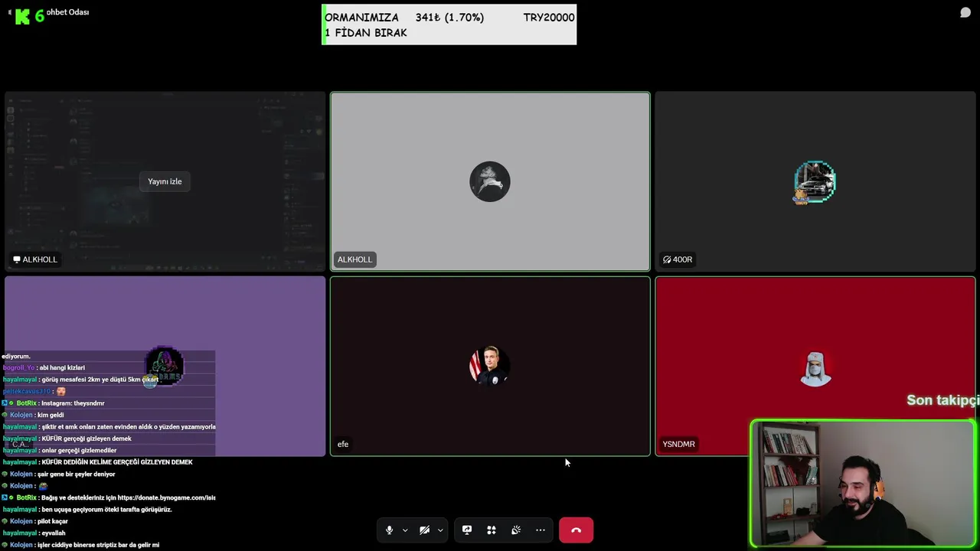The width and height of the screenshot is (980, 551).
Task: Open the activities launcher icon
Action: 492,530
